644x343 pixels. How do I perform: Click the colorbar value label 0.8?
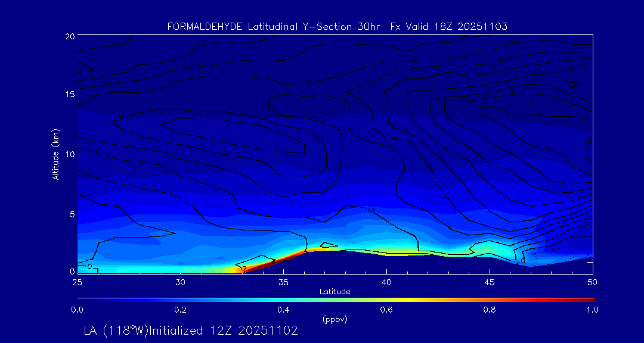click(x=490, y=310)
